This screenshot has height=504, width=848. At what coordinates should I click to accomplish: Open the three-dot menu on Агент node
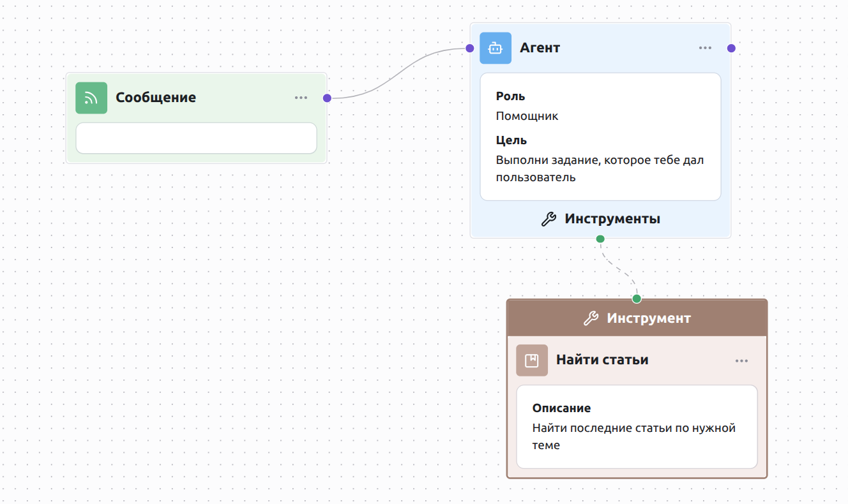point(705,48)
